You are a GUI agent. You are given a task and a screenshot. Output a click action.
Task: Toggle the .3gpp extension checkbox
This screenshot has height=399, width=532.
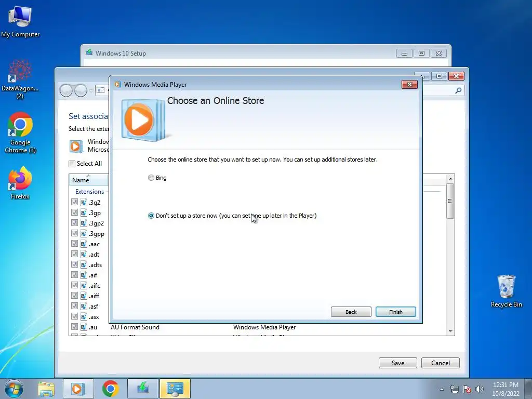[74, 233]
